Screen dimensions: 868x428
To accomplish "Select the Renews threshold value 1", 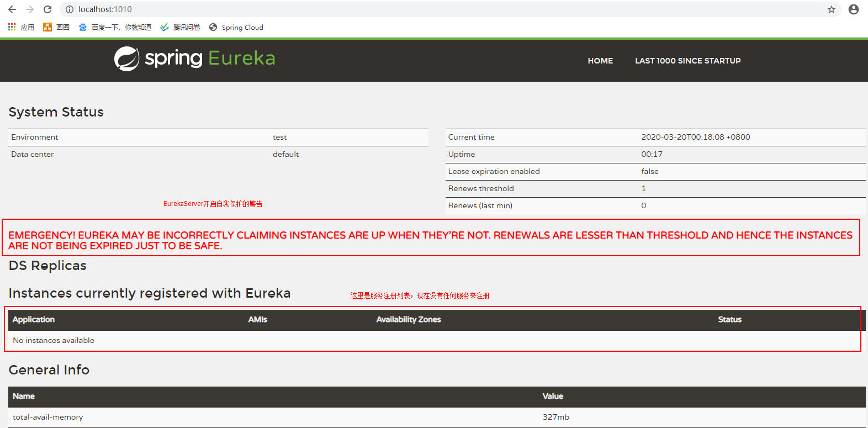I will click(643, 188).
